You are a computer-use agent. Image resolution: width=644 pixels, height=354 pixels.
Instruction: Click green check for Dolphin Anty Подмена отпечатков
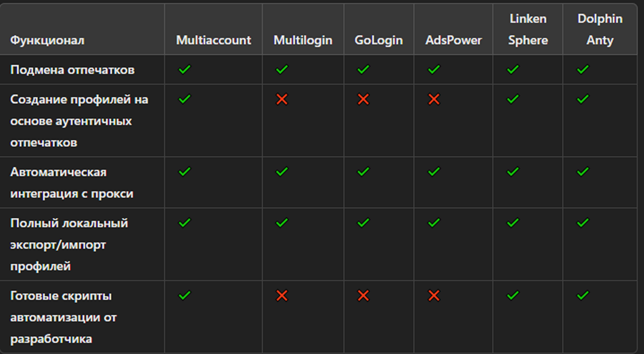pyautogui.click(x=583, y=69)
